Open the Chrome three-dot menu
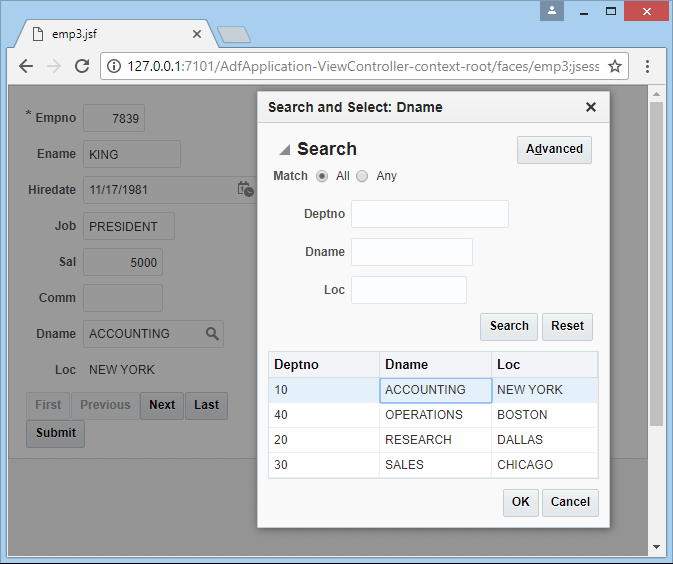Screen dimensions: 673x564 (647, 67)
